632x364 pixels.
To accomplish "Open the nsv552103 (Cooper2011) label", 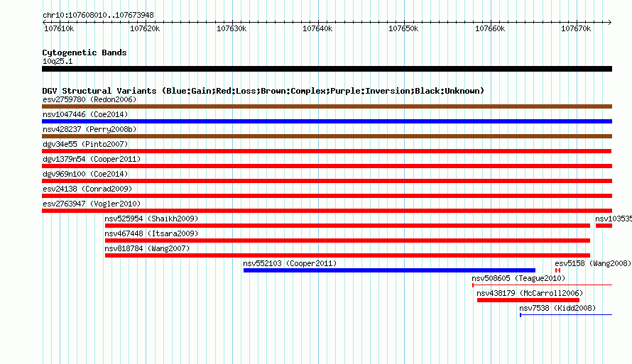I will point(290,263).
